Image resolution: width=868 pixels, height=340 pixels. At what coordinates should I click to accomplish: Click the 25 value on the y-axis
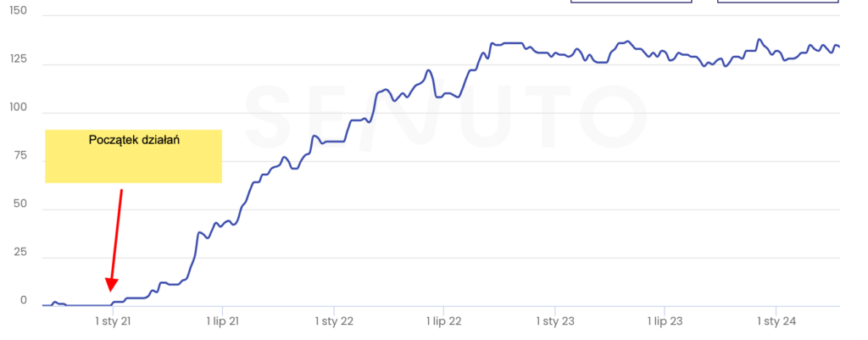[21, 253]
